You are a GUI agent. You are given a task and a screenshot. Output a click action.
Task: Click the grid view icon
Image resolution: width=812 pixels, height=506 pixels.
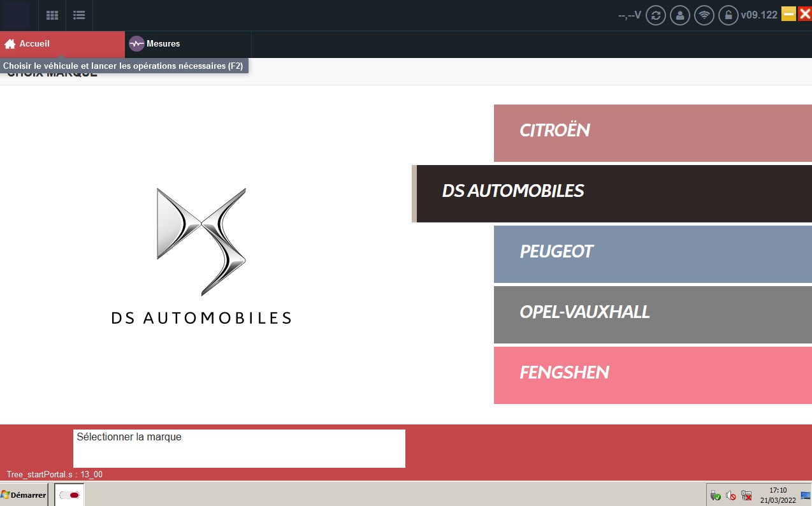click(52, 15)
